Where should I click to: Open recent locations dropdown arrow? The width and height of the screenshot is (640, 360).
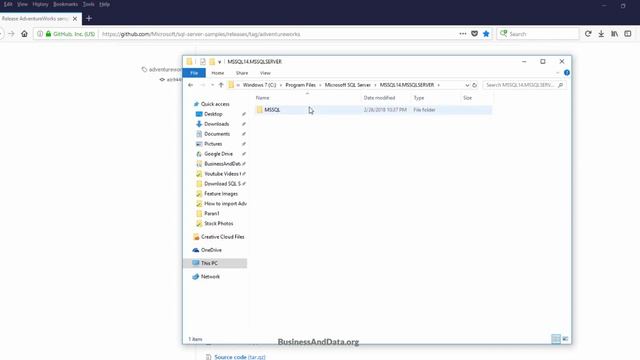coord(212,85)
